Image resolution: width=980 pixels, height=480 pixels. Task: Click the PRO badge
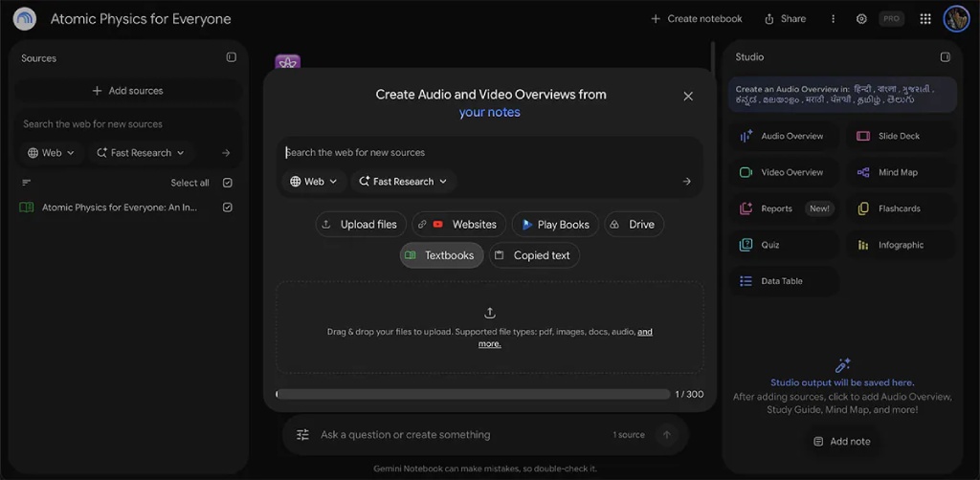point(891,19)
